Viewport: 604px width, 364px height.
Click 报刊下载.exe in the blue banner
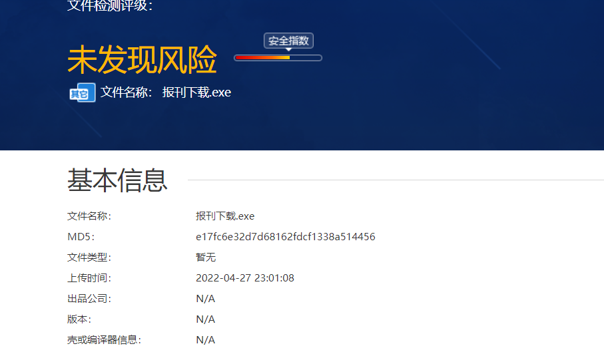tap(196, 92)
